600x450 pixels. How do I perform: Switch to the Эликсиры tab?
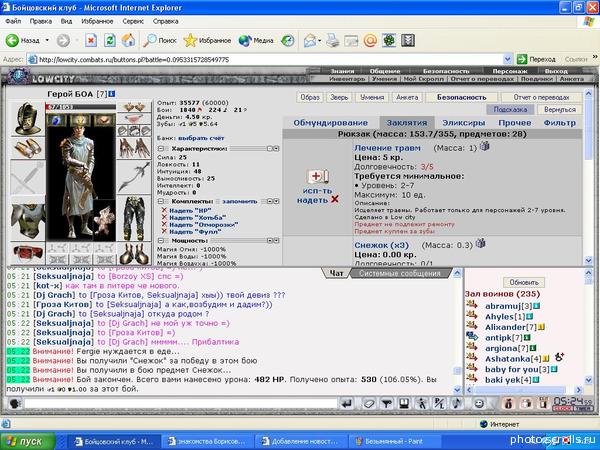click(463, 123)
